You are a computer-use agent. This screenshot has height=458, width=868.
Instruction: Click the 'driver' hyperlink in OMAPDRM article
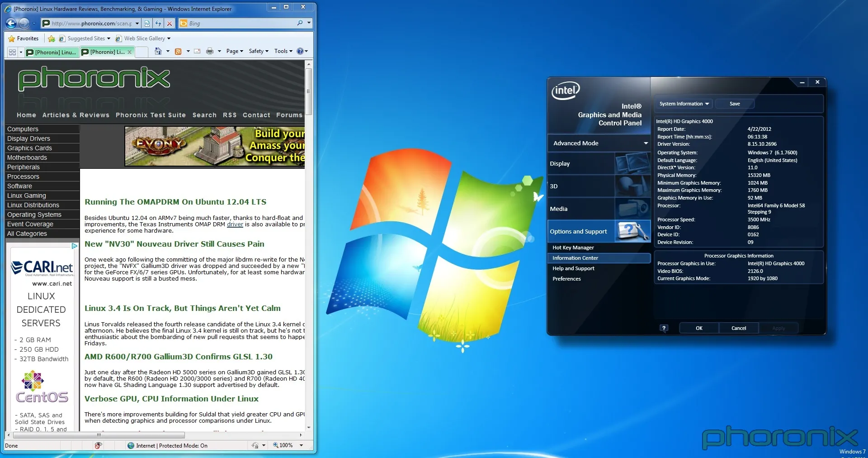tap(235, 224)
